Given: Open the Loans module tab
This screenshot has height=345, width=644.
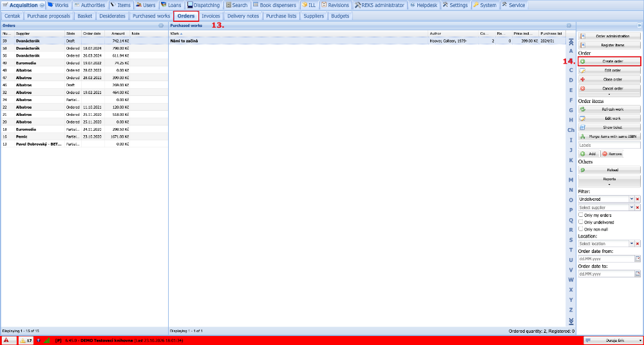Looking at the screenshot, I should pyautogui.click(x=171, y=5).
